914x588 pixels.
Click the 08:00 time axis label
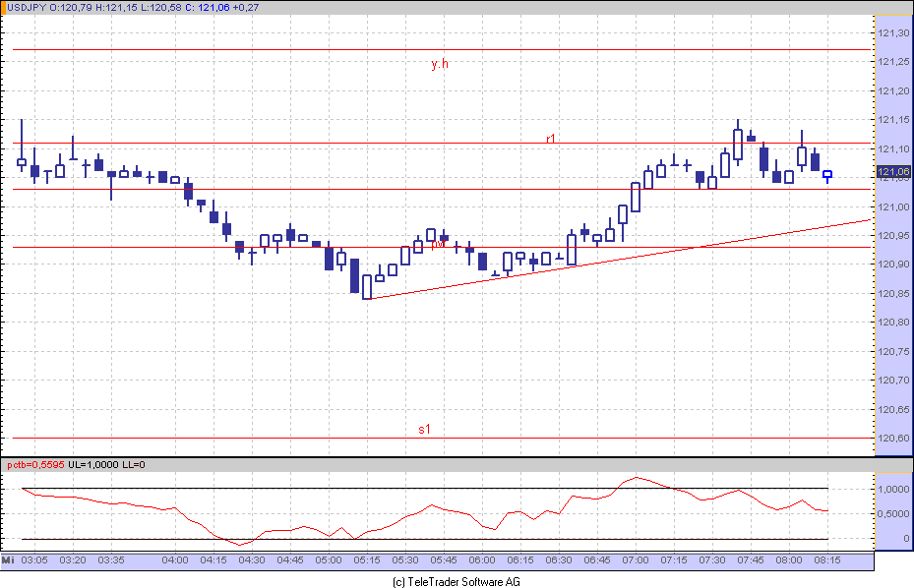pyautogui.click(x=789, y=560)
